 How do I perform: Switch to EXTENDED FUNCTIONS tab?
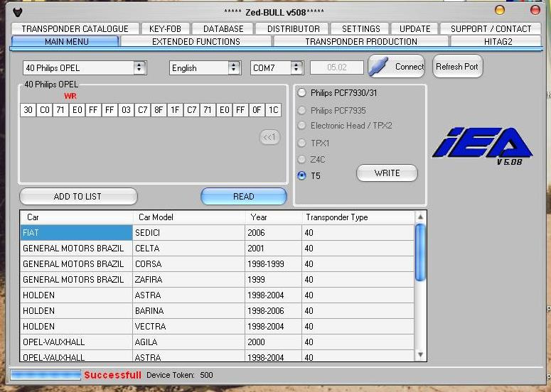point(196,42)
